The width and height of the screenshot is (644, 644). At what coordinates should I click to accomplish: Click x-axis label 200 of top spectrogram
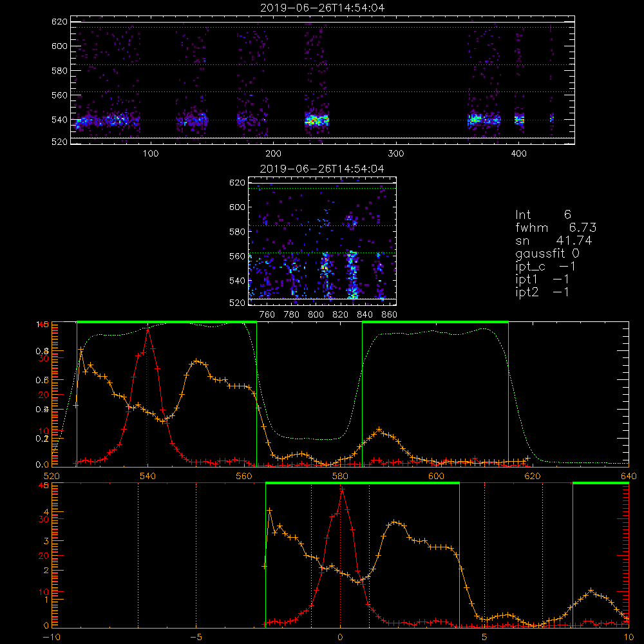tap(273, 154)
